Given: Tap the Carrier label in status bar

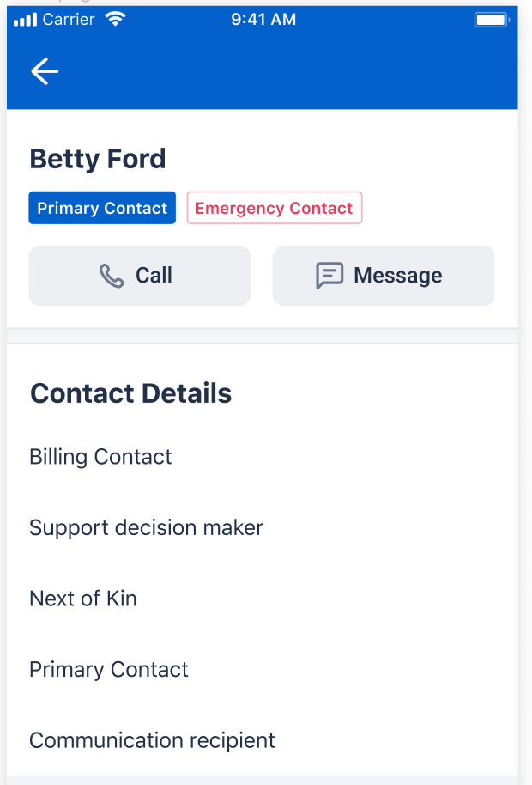Looking at the screenshot, I should pyautogui.click(x=69, y=20).
